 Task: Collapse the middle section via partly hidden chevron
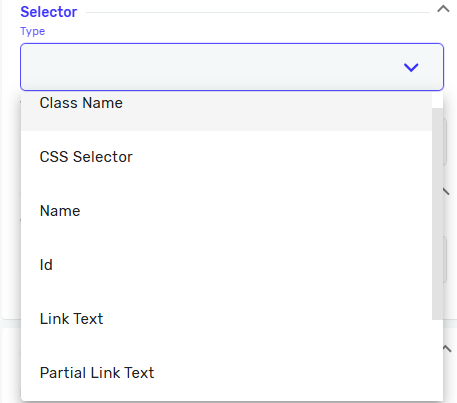[x=446, y=192]
